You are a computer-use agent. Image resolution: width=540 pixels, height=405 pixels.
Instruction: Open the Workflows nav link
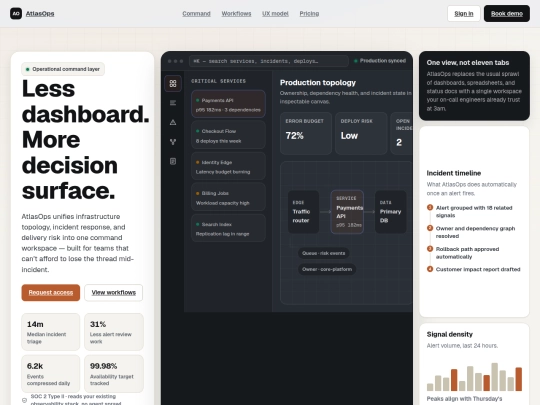click(x=236, y=13)
